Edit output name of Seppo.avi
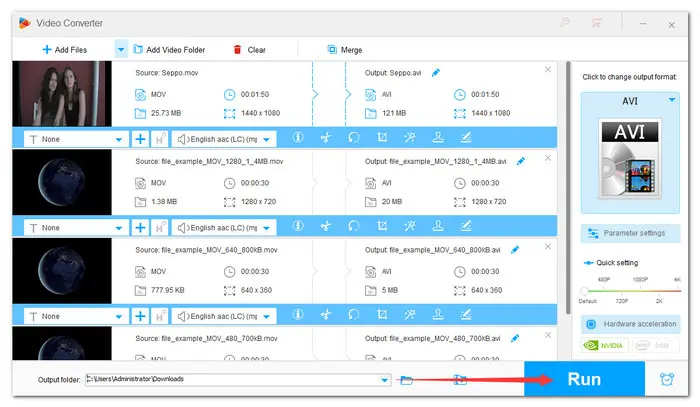This screenshot has height=407, width=700. pos(436,73)
